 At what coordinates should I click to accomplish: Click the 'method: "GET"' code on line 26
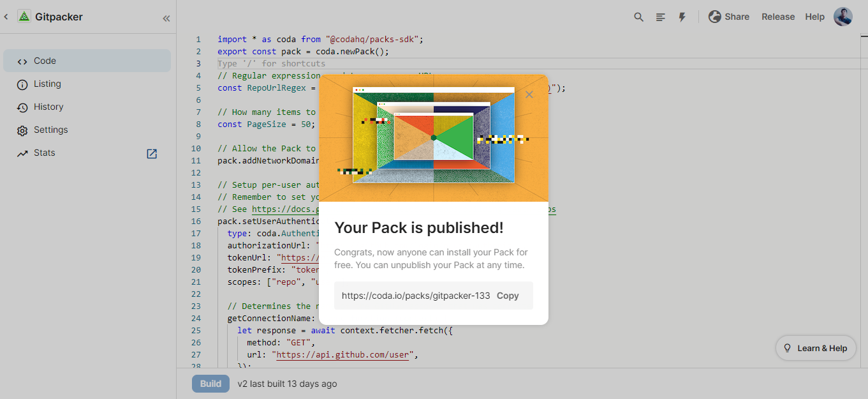[x=281, y=342]
